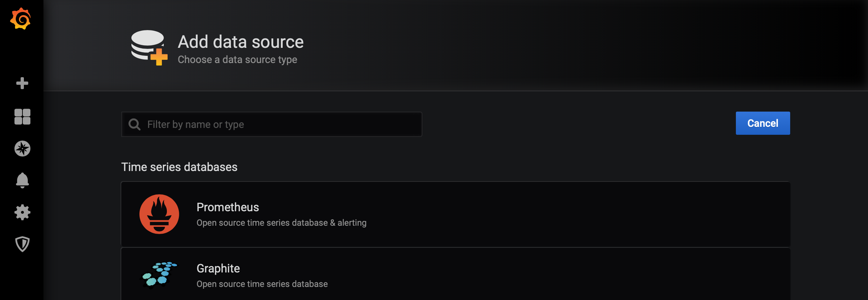Click the Add data source page heading
Image resolution: width=868 pixels, height=300 pixels.
pyautogui.click(x=241, y=42)
